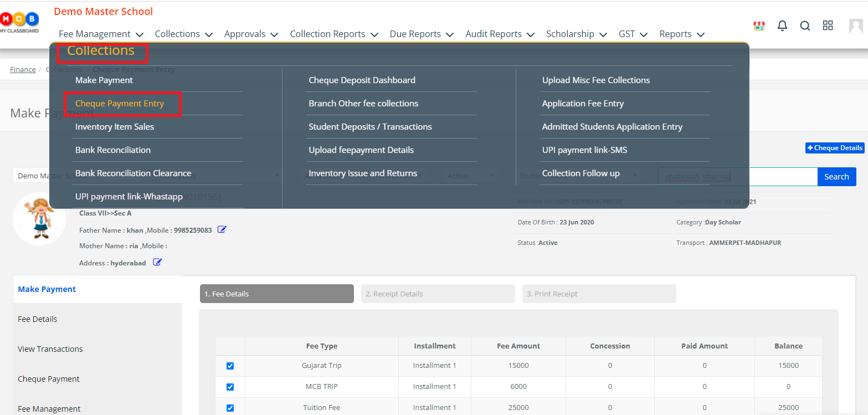Click the Demo Master School title
This screenshot has height=415, width=868.
coord(104,12)
